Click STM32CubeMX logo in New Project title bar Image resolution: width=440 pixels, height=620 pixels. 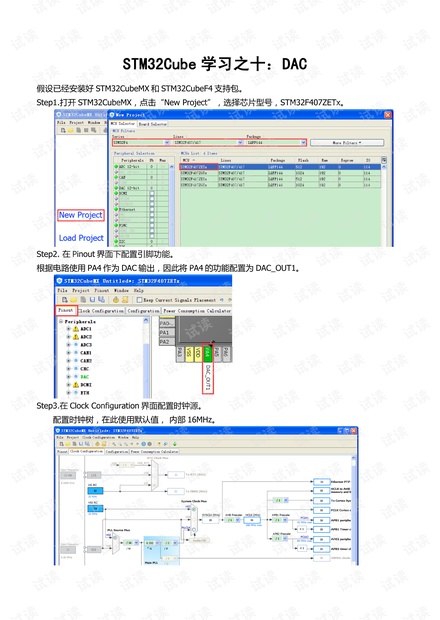point(112,115)
